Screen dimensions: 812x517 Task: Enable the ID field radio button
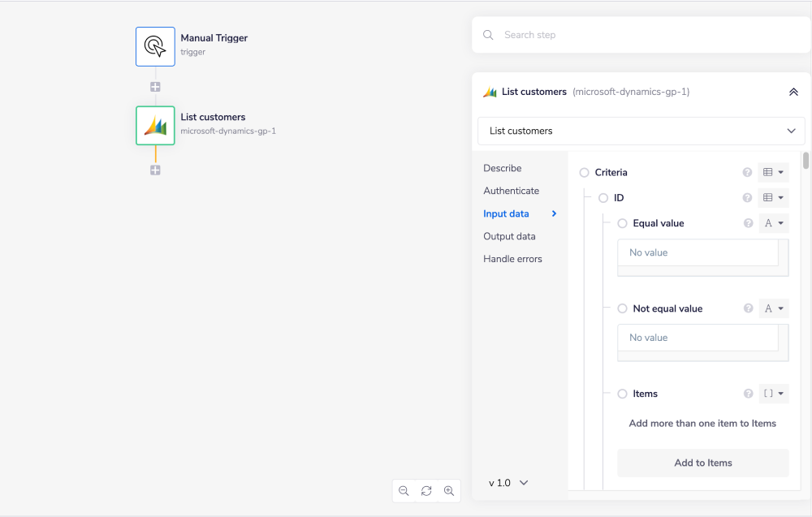click(x=603, y=198)
